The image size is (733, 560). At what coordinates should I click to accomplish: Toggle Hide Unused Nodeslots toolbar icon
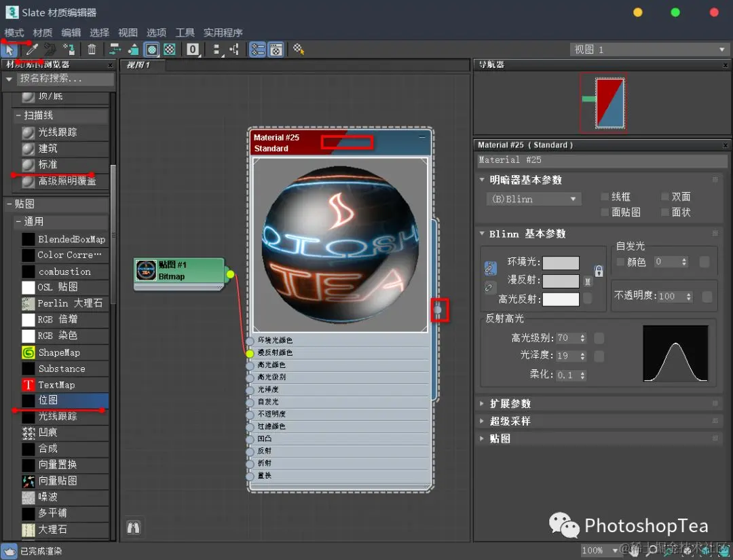coord(134,49)
